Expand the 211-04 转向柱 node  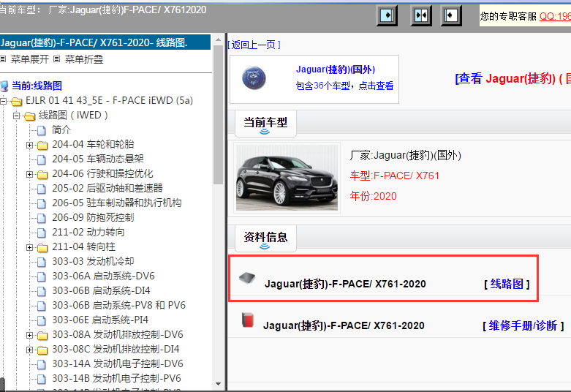pos(29,247)
